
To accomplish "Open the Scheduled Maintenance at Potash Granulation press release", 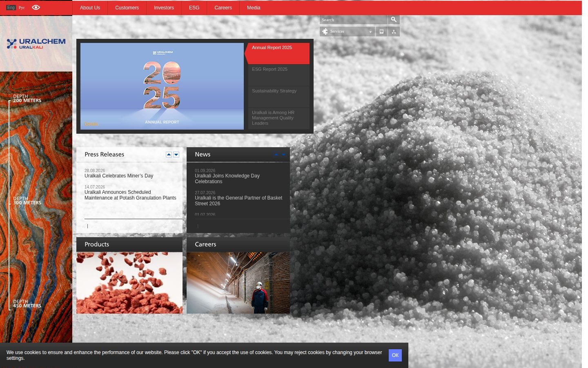I will pos(130,195).
